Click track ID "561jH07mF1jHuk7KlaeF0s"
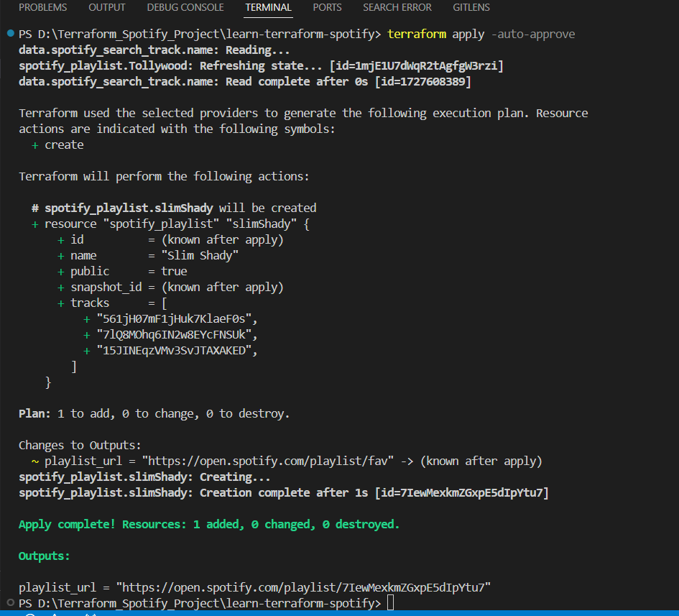Image resolution: width=679 pixels, height=616 pixels. pyautogui.click(x=174, y=319)
